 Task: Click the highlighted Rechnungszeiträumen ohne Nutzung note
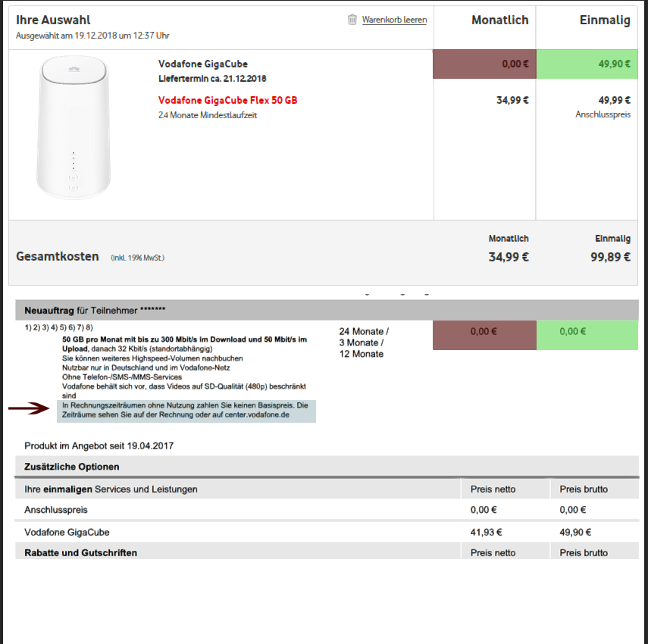(x=186, y=411)
